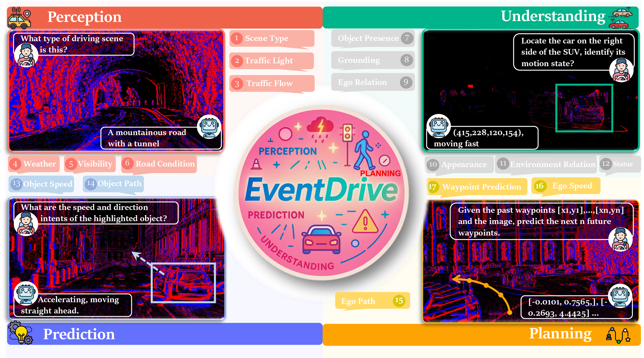The width and height of the screenshot is (644, 358).
Task: Select the Planning footer banner
Action: pos(482,335)
